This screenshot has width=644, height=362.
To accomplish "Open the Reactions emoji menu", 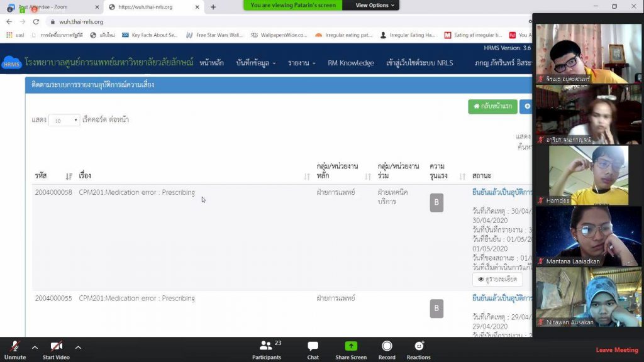I will [x=418, y=346].
